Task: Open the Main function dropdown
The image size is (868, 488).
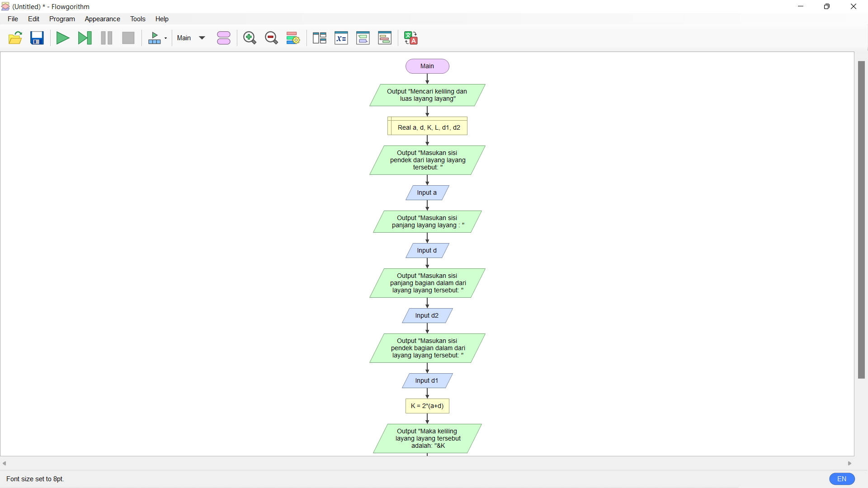Action: [x=190, y=38]
